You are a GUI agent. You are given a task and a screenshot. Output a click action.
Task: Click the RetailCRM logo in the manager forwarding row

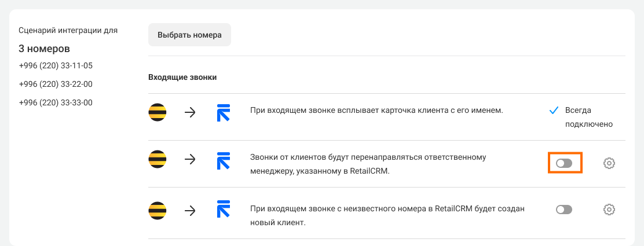point(223,159)
